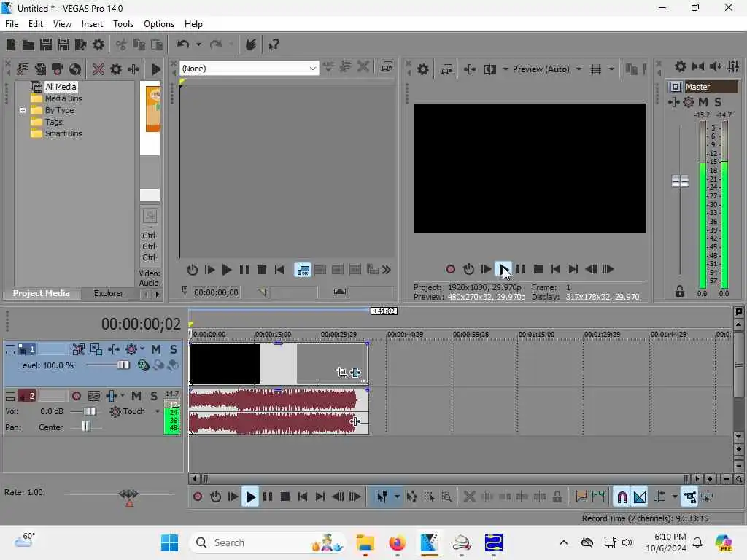The image size is (747, 560).
Task: Click Play in the Video Preview window
Action: point(503,270)
